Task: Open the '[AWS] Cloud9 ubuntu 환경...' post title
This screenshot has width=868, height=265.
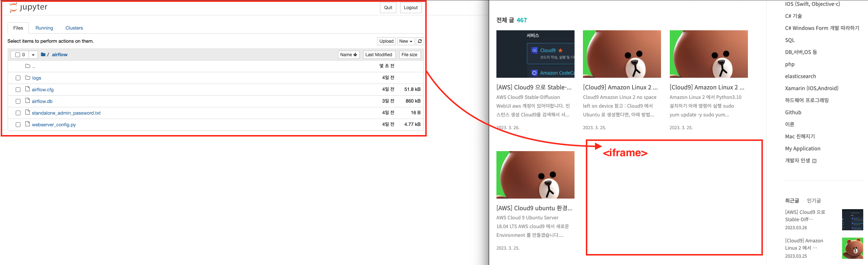Action: tap(534, 208)
